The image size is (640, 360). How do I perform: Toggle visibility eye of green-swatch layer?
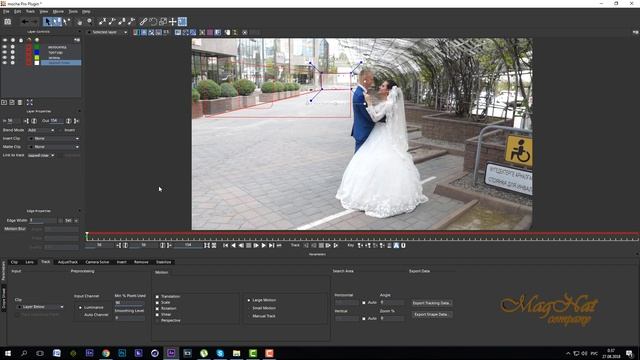4,47
